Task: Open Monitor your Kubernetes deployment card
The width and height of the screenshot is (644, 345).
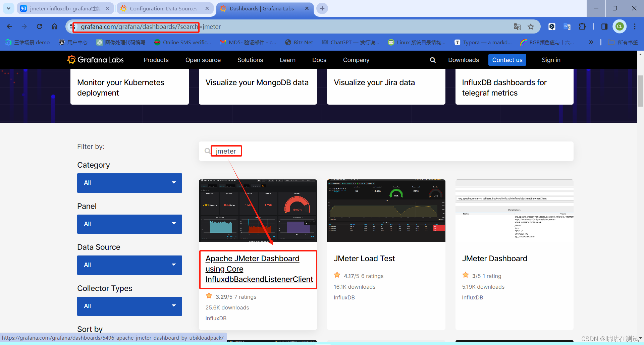Action: (x=129, y=87)
